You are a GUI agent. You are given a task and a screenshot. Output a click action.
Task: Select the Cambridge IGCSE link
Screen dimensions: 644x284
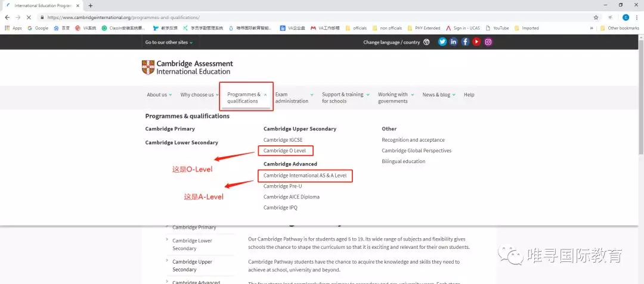(x=283, y=140)
